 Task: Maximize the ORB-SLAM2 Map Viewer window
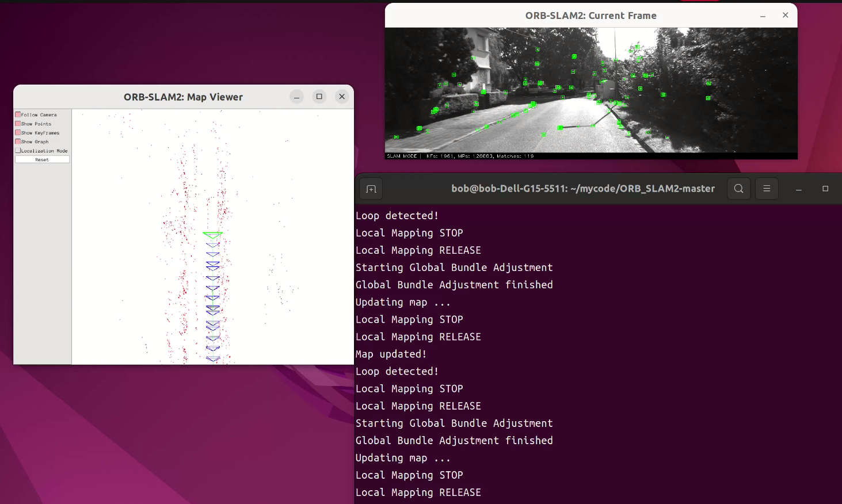pyautogui.click(x=319, y=97)
